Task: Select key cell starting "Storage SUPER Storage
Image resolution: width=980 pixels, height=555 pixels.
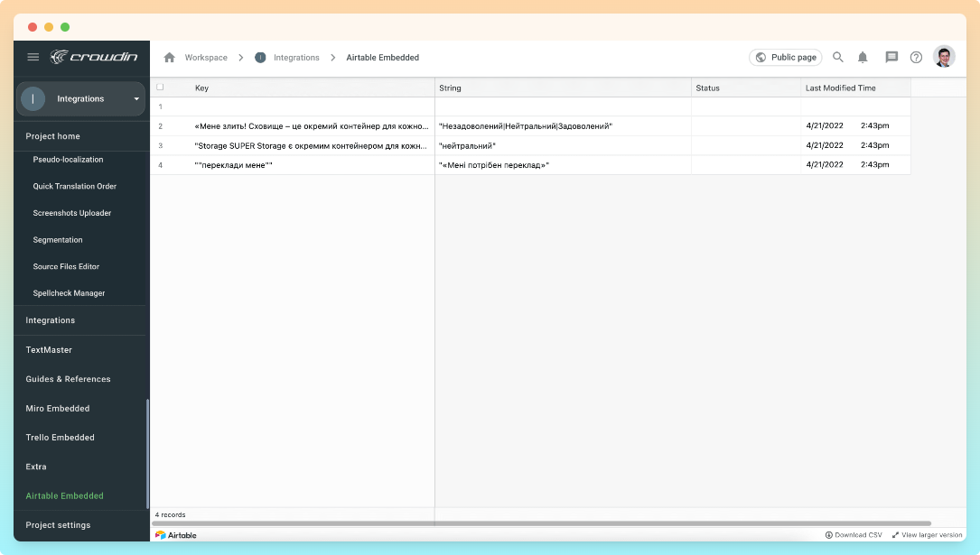Action: 312,145
